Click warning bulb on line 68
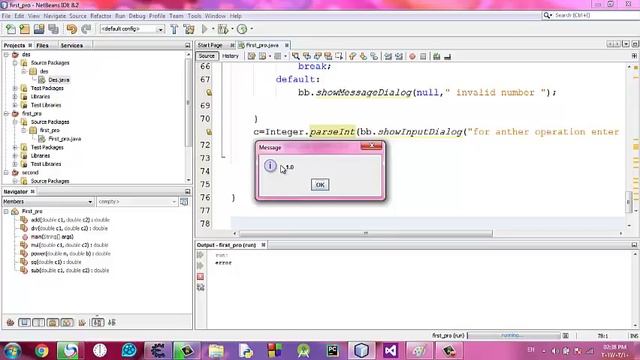 point(209,93)
